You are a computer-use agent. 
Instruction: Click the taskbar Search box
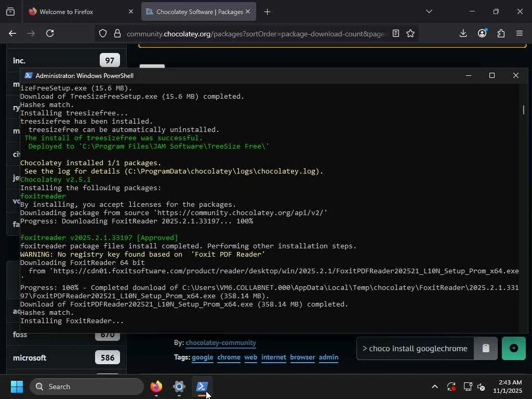[87, 387]
